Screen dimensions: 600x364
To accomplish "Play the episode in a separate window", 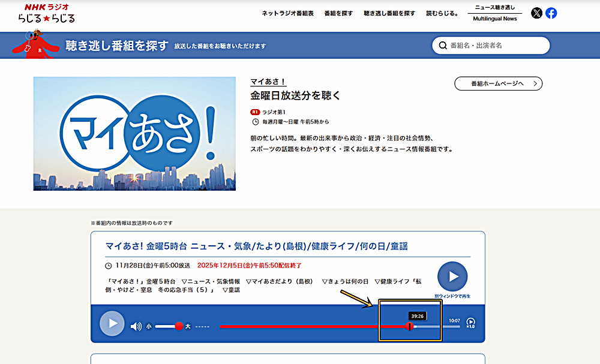I will coord(452,276).
